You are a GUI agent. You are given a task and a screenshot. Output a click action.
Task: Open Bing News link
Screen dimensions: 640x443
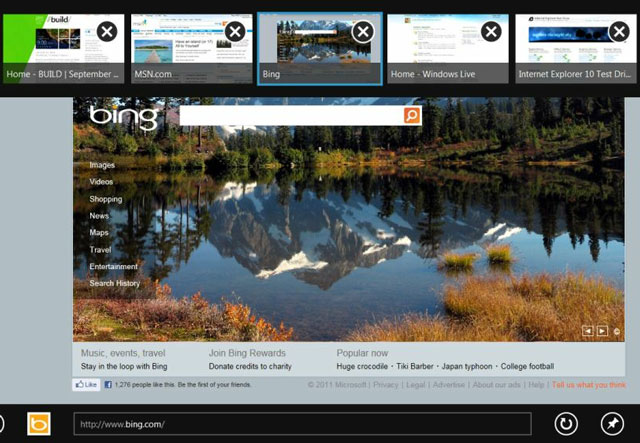tap(99, 216)
